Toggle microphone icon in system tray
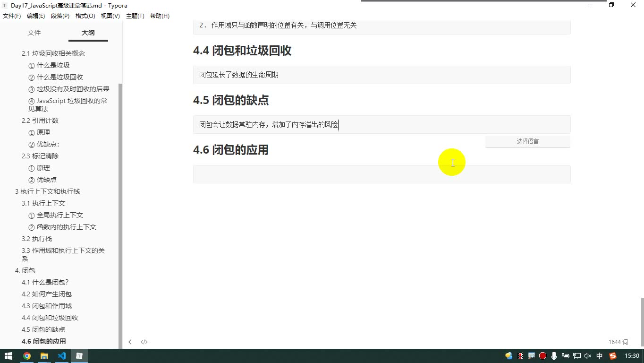Image resolution: width=644 pixels, height=363 pixels. [554, 356]
